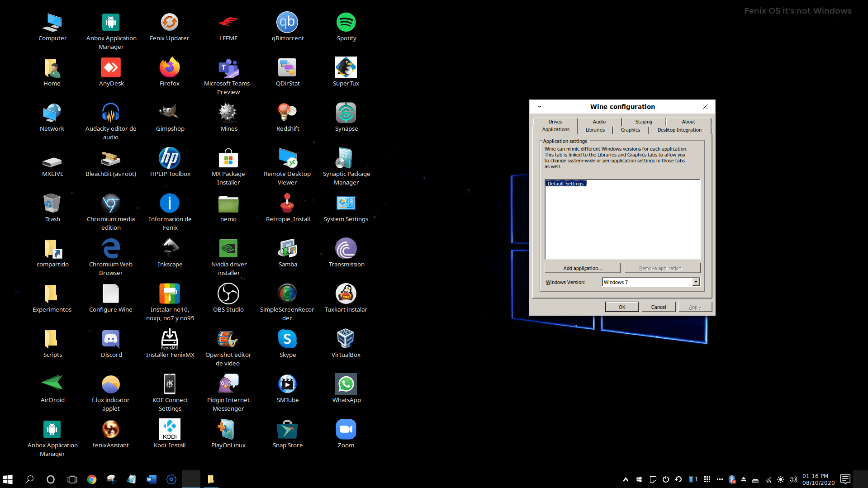
Task: Click the taskbar clock and date
Action: [x=818, y=479]
